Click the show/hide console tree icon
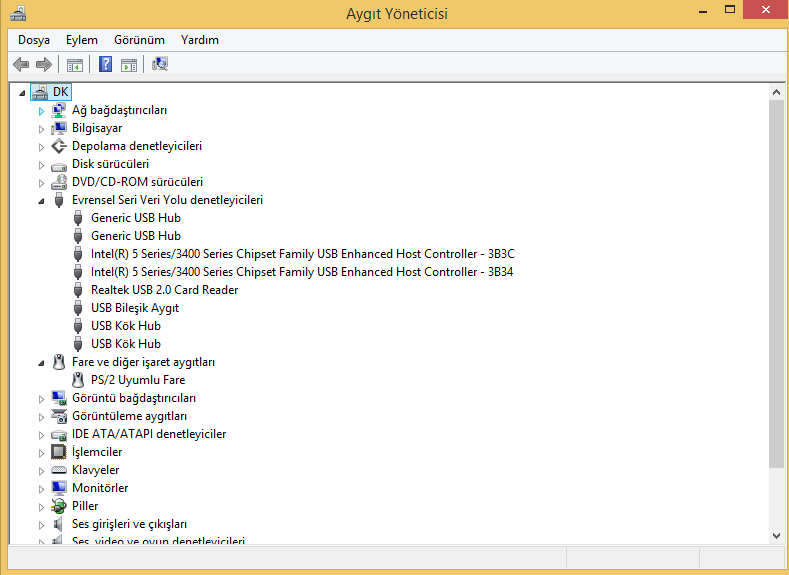 coord(75,65)
